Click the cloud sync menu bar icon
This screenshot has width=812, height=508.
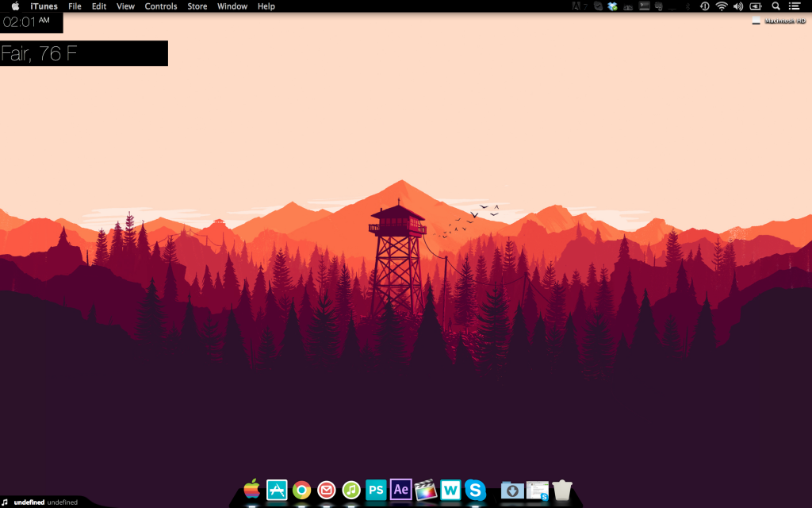(x=628, y=7)
